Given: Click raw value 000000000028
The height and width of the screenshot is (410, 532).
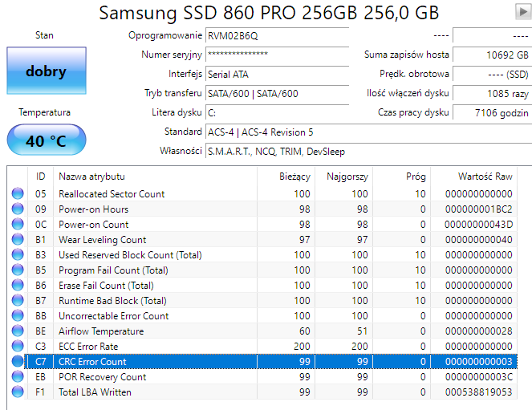Looking at the screenshot, I should pos(479,331).
